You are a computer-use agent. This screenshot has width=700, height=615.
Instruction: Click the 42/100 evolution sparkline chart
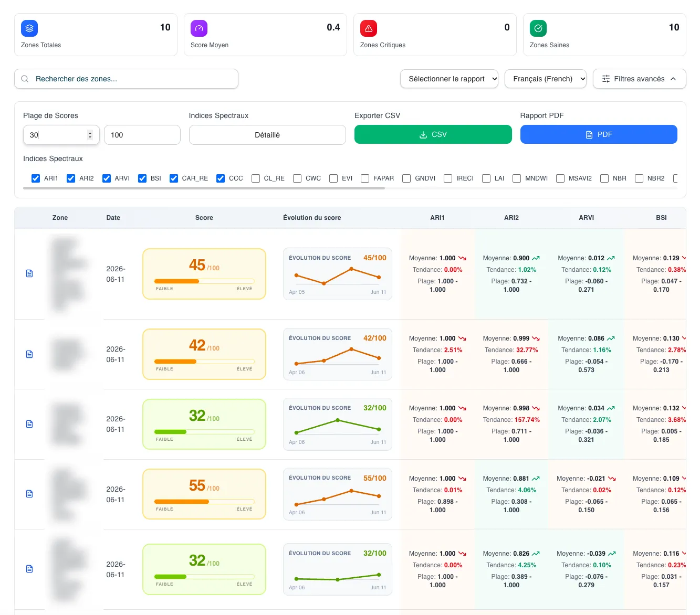point(338,354)
